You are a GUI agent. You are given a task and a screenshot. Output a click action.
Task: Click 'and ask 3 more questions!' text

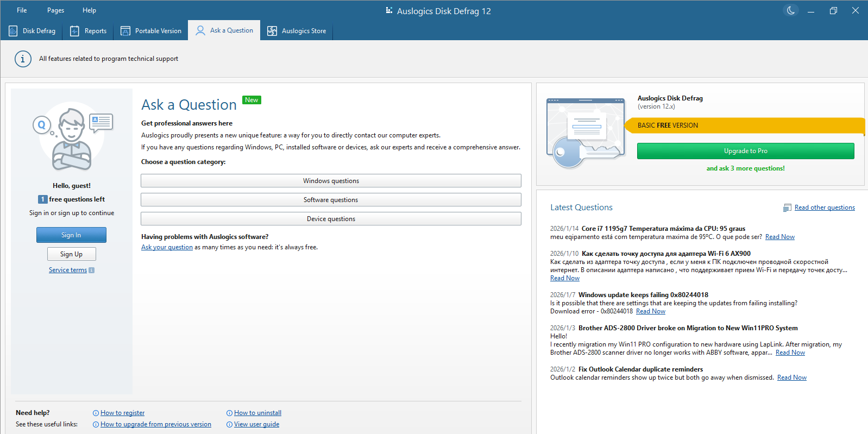coord(745,168)
